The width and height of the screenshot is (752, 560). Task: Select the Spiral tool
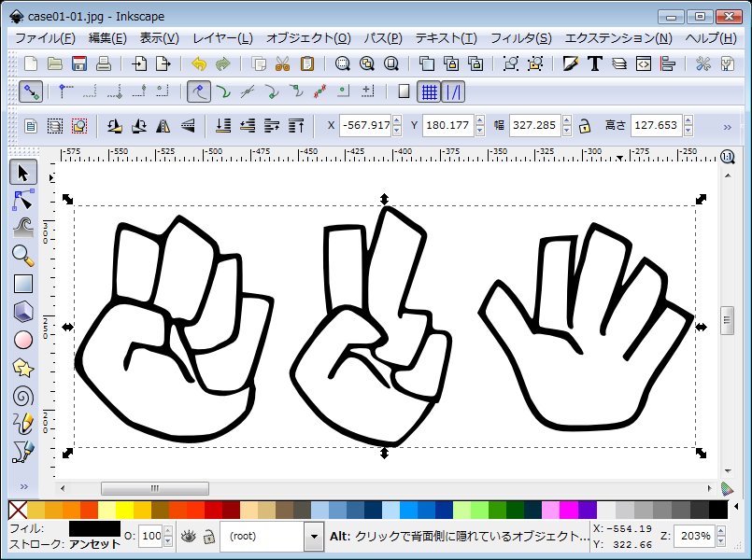tap(23, 396)
